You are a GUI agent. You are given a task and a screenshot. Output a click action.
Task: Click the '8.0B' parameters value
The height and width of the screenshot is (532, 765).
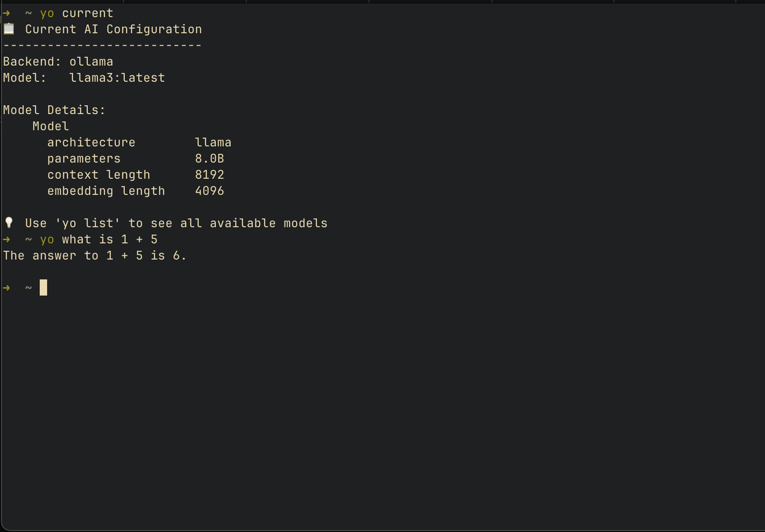pyautogui.click(x=209, y=159)
